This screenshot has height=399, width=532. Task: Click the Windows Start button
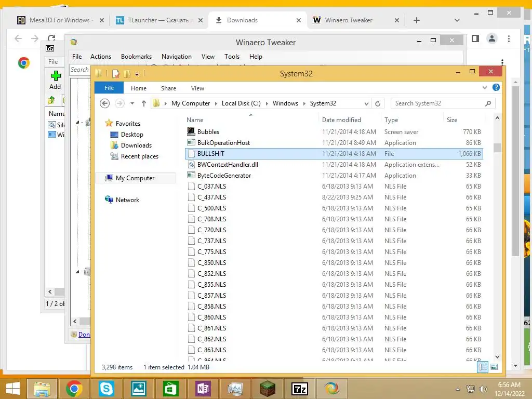point(12,389)
